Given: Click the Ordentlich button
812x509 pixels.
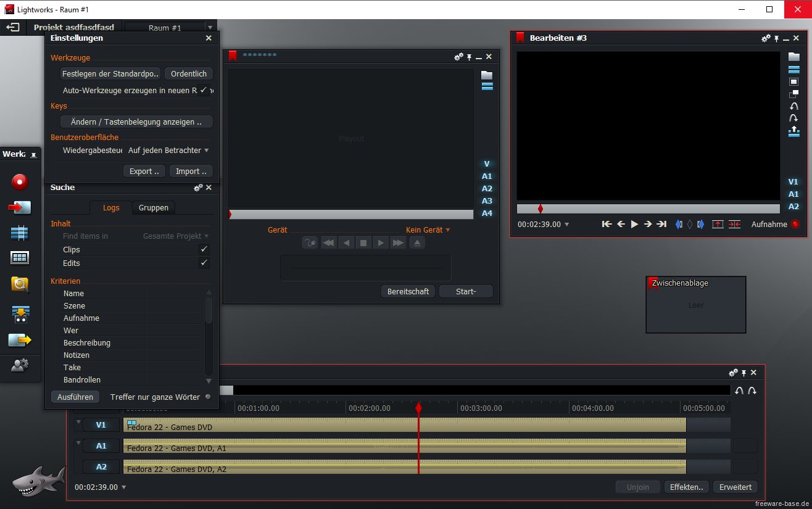Looking at the screenshot, I should 189,73.
